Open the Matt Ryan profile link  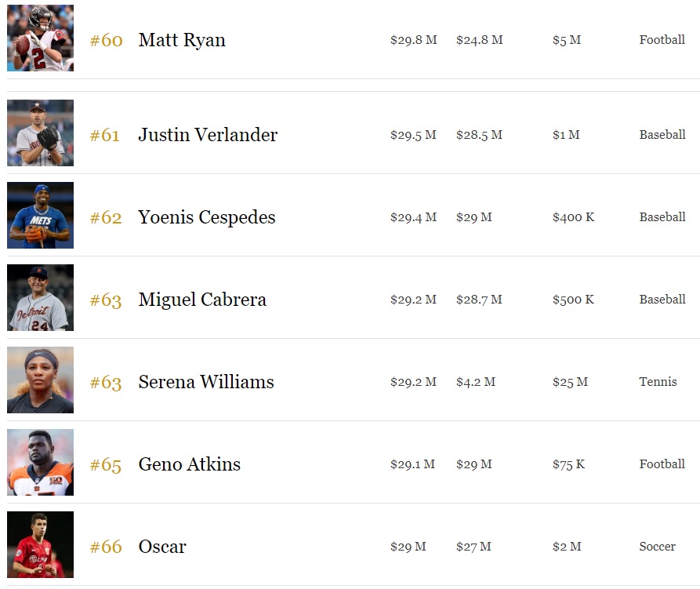coord(182,40)
